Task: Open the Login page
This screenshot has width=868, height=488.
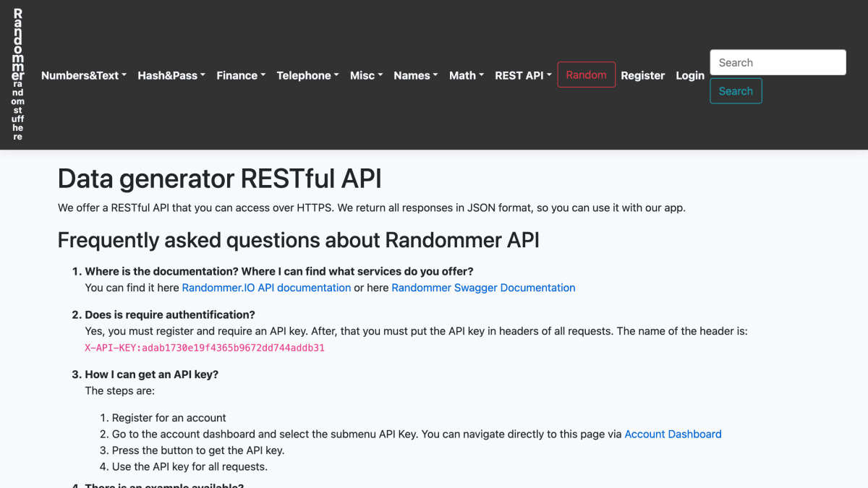Action: click(x=690, y=75)
